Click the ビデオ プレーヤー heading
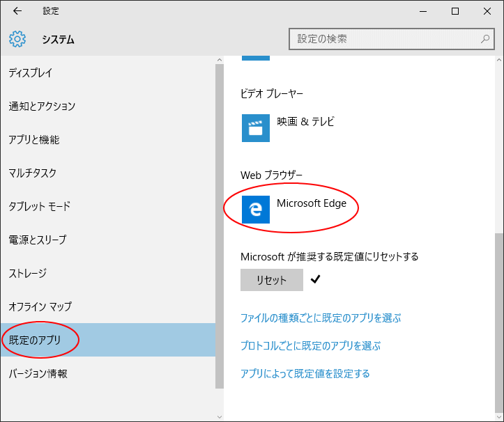504x422 pixels. click(x=272, y=94)
